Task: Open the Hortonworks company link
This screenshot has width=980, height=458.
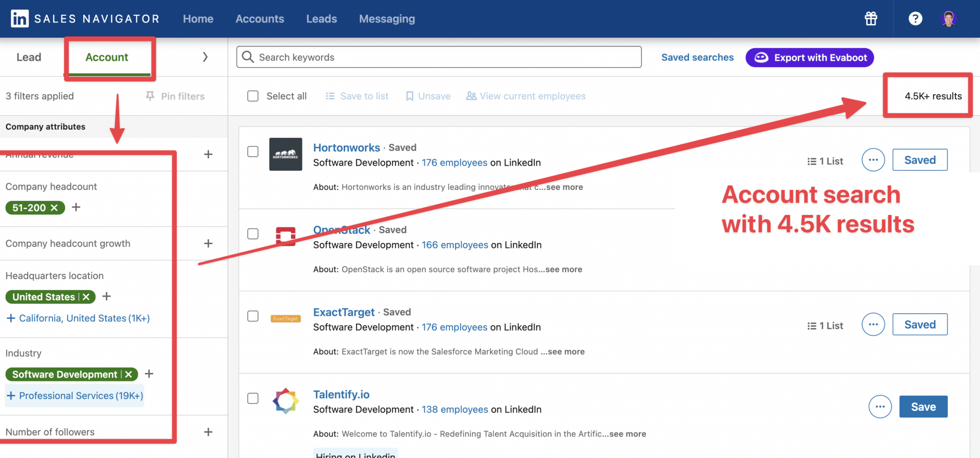Action: click(x=346, y=148)
